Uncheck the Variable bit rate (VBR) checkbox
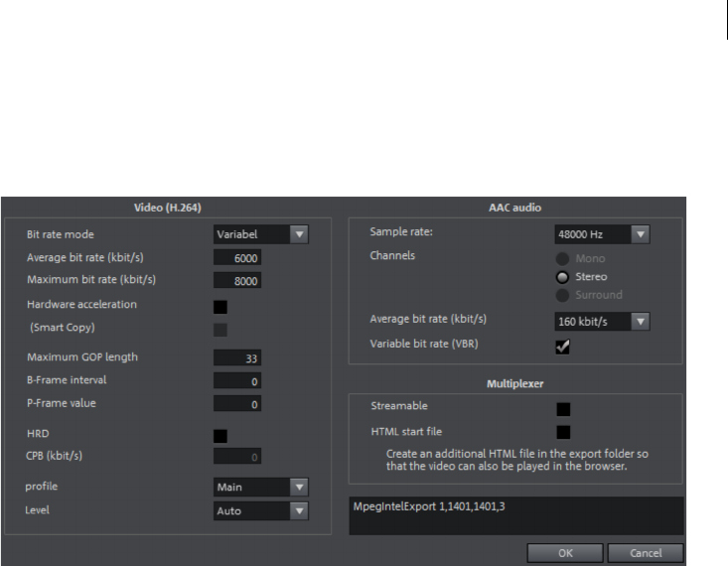 (x=563, y=347)
